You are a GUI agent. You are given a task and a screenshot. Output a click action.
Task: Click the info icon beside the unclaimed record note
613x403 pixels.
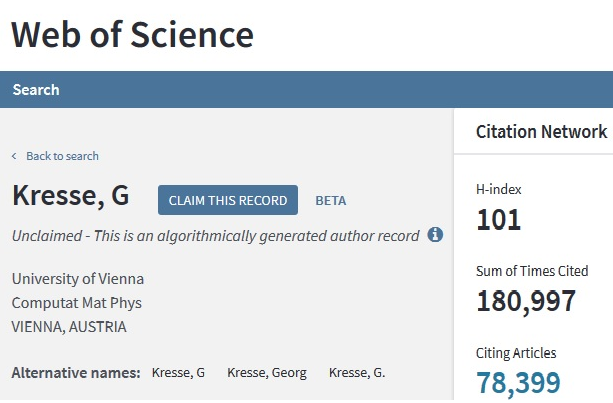coord(435,235)
